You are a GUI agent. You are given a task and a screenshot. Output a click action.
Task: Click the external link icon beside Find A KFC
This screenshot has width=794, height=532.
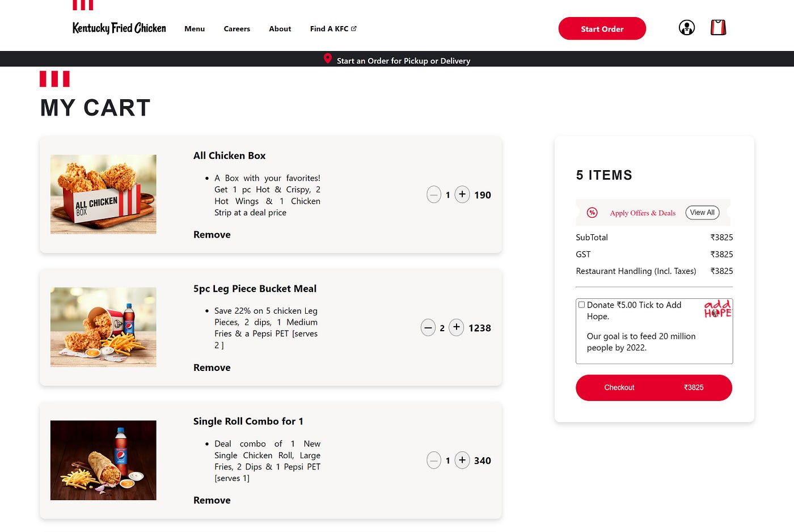pyautogui.click(x=354, y=28)
